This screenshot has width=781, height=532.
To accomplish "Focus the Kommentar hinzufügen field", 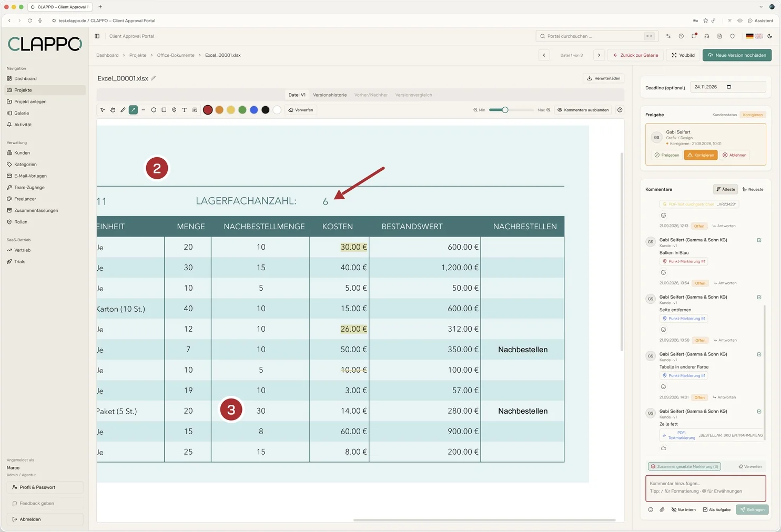I will click(x=706, y=488).
